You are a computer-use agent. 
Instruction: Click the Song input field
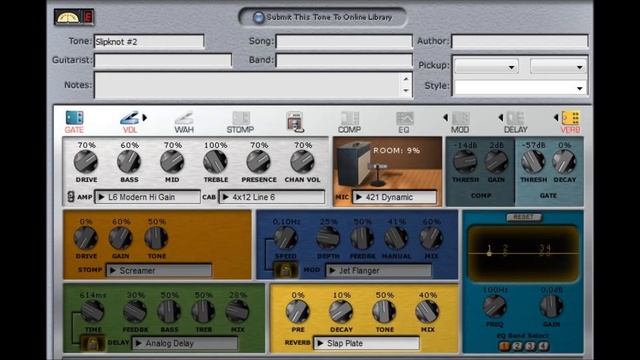coord(344,41)
